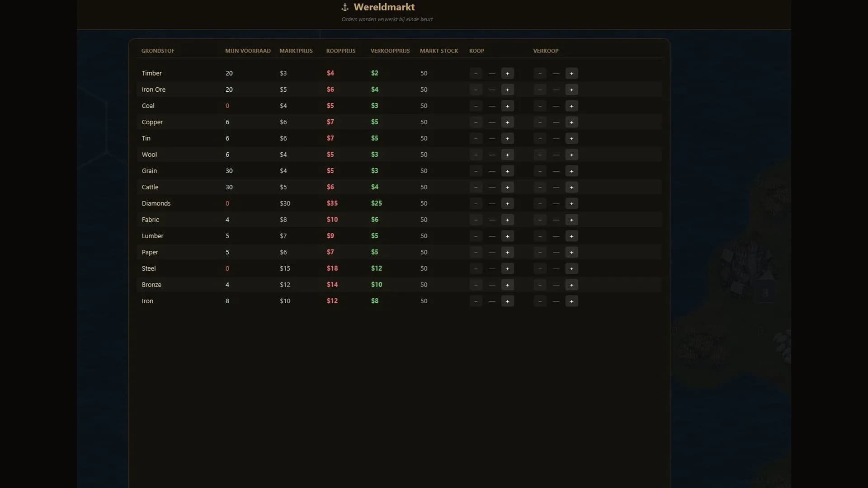Raise Copper buy amount

(x=507, y=122)
